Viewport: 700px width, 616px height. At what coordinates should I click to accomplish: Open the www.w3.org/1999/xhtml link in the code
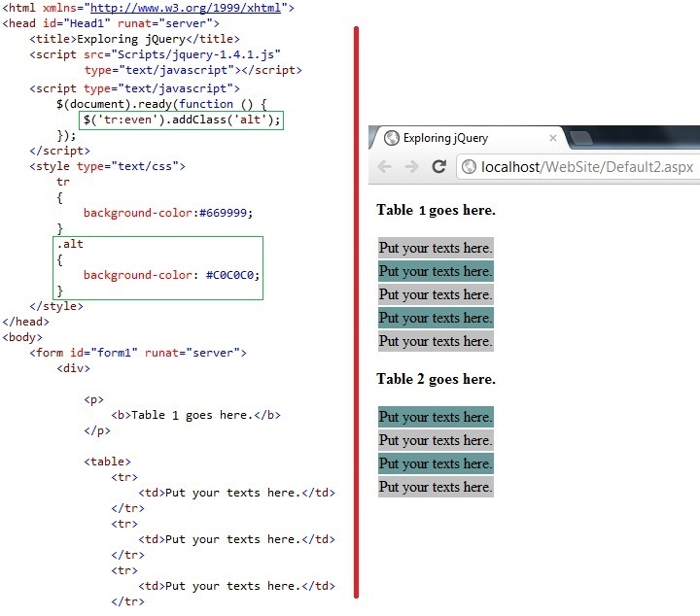click(186, 8)
